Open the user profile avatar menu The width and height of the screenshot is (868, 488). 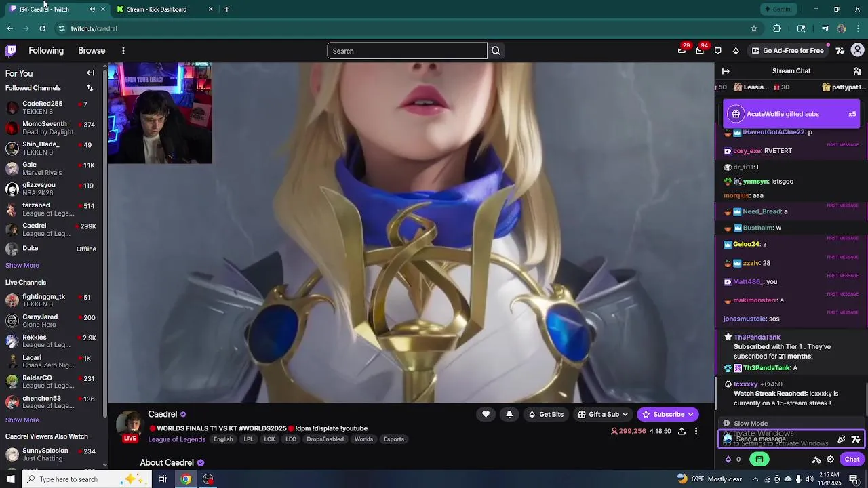pyautogui.click(x=857, y=51)
